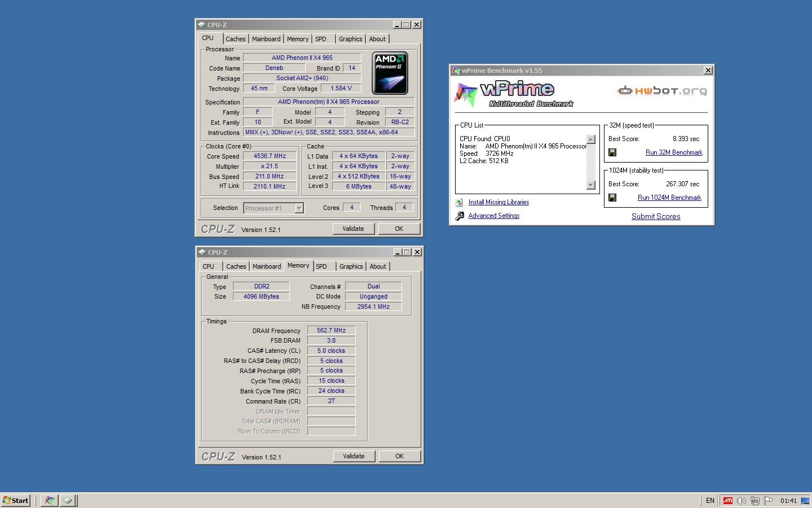Click the wPrime title bar icon
The image size is (812, 508).
click(456, 71)
